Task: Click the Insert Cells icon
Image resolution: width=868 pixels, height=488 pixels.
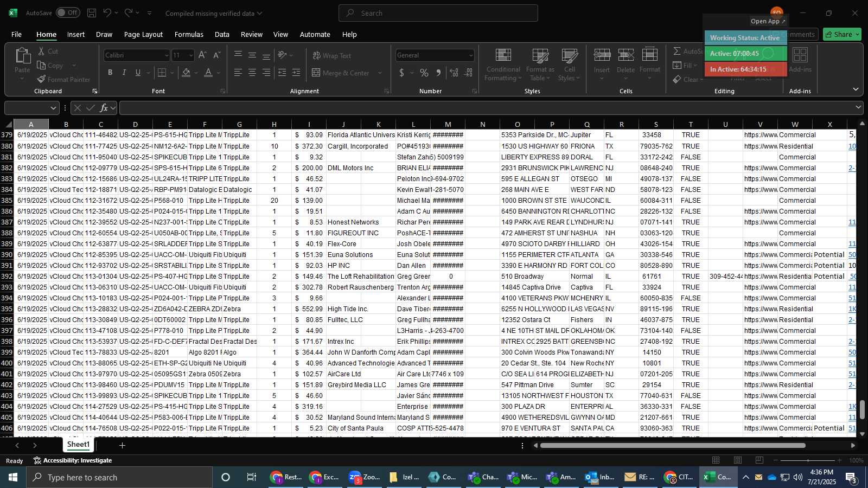Action: point(602,55)
